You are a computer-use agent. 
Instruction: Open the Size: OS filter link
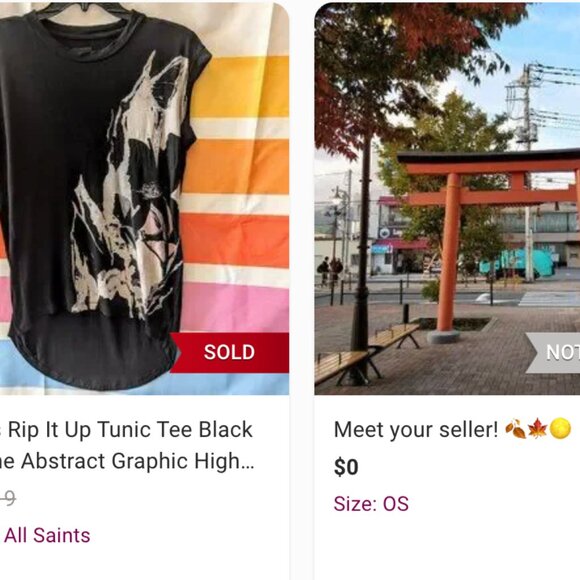point(371,504)
